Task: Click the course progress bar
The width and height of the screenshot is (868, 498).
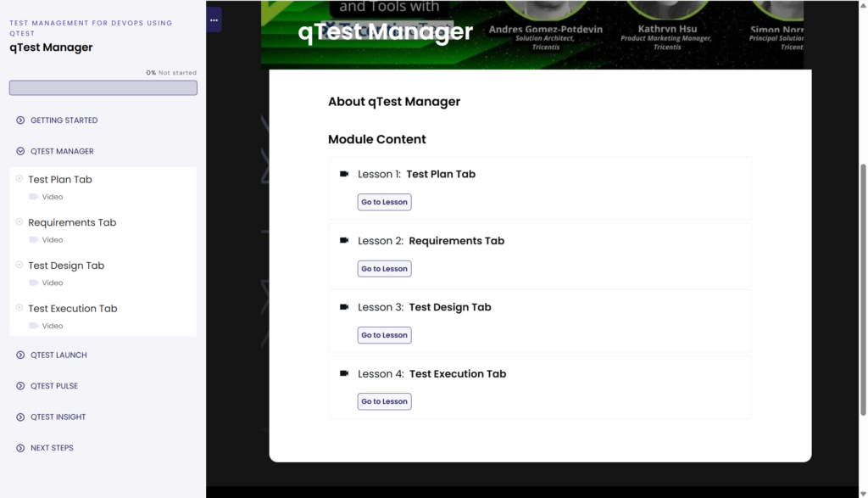Action: [x=103, y=88]
